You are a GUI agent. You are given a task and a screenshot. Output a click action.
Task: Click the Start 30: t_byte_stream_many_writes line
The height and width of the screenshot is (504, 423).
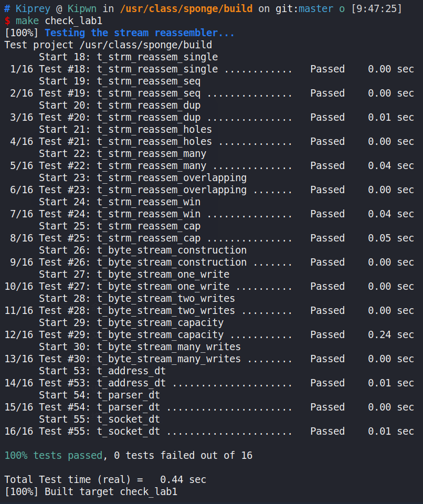pyautogui.click(x=140, y=346)
